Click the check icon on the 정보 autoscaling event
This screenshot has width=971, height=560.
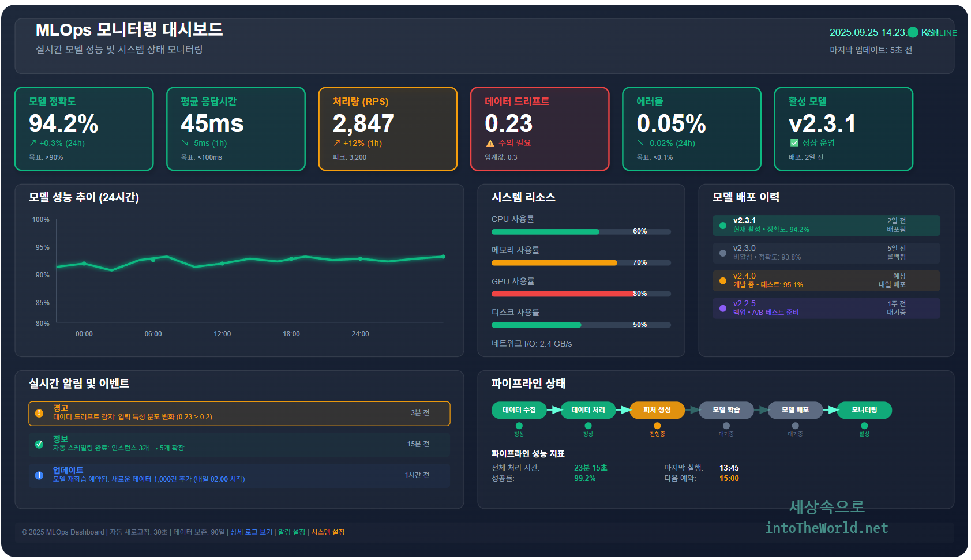(38, 444)
